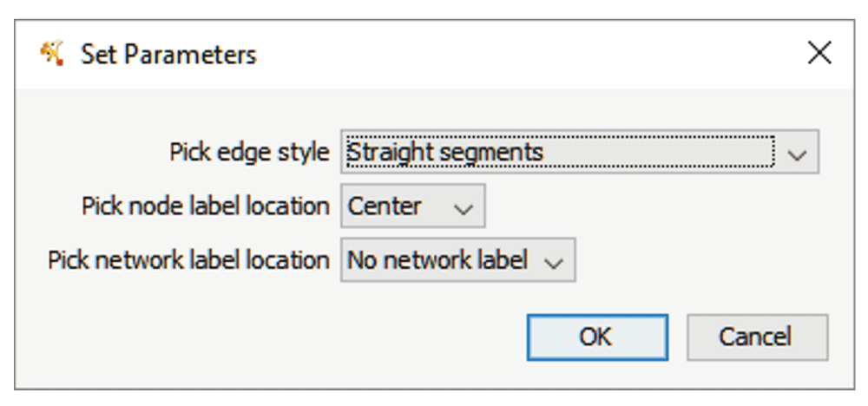Click the Set Parameters window app icon
The image size is (868, 406).
coord(52,54)
